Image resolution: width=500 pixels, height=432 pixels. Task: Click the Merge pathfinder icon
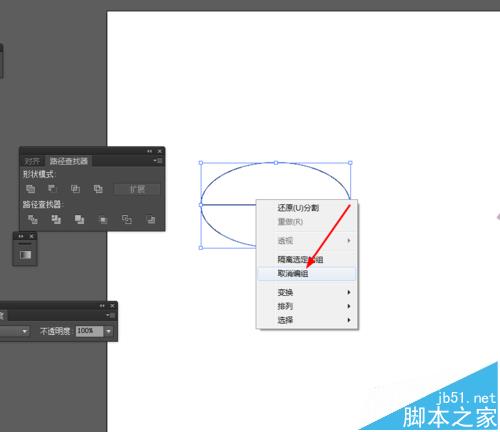click(79, 219)
